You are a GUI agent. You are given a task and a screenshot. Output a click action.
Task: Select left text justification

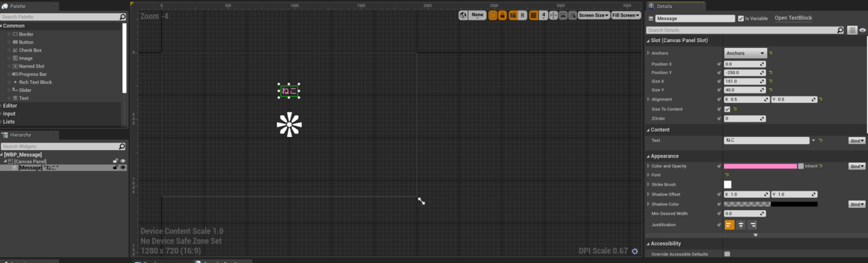tap(729, 225)
